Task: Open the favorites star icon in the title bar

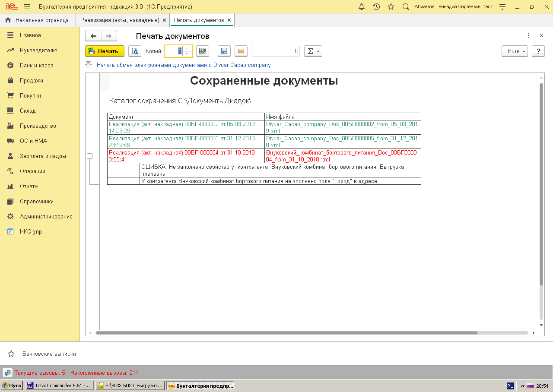Action: tap(391, 6)
